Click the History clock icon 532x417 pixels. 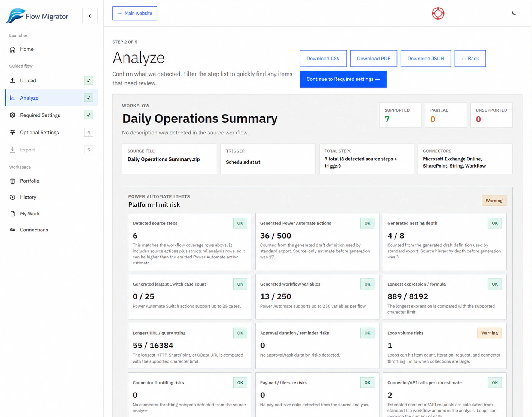pyautogui.click(x=12, y=197)
